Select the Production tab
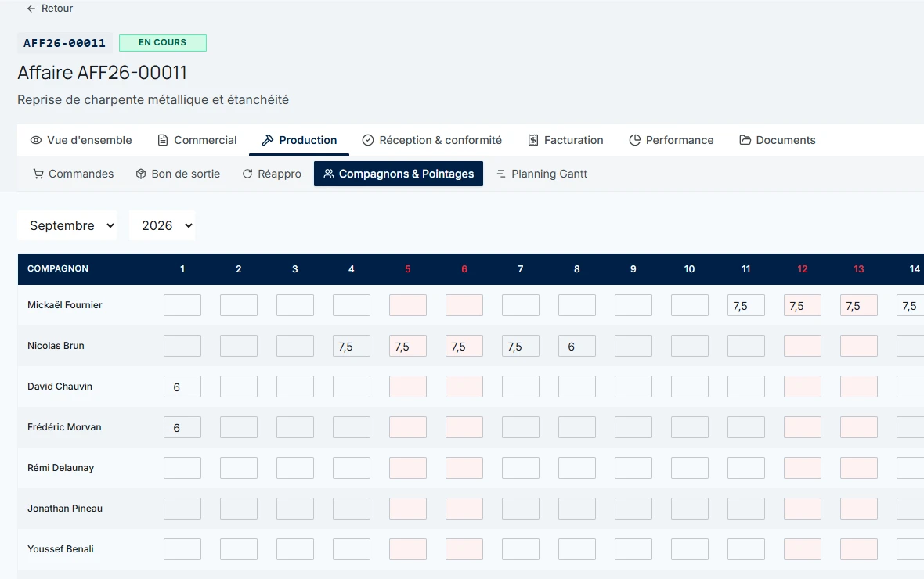Viewport: 924px width, 579px height. [x=299, y=140]
